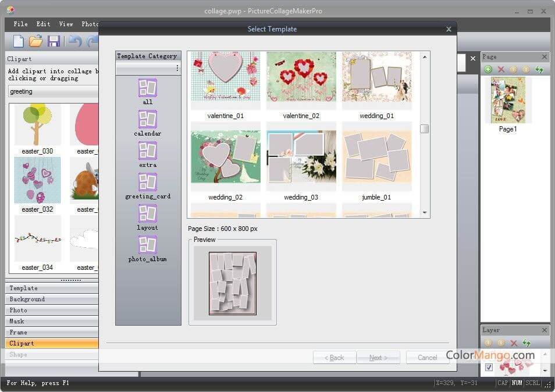Screen dimensions: 555x392
Task: Open the View menu
Action: [65, 24]
